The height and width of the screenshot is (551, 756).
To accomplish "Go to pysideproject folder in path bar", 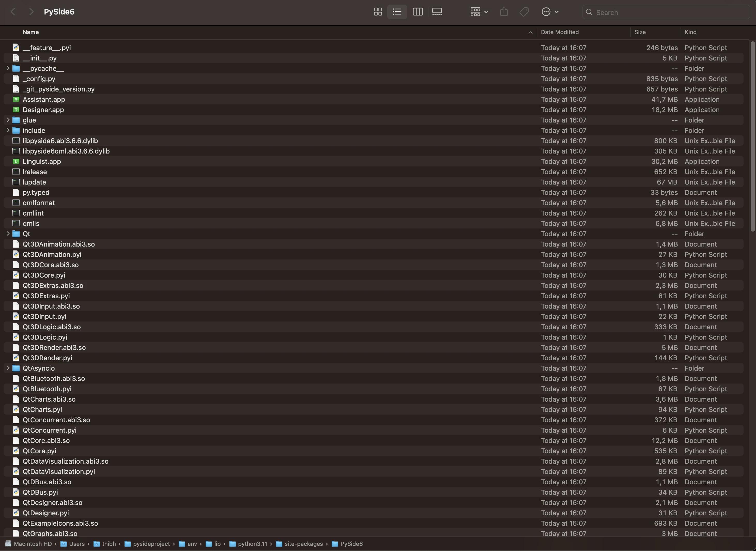I will pos(151,544).
